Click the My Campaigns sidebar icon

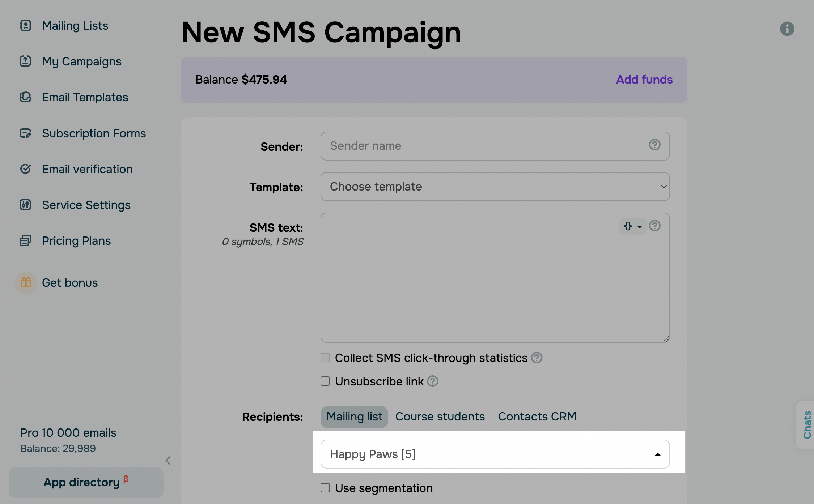pyautogui.click(x=25, y=61)
